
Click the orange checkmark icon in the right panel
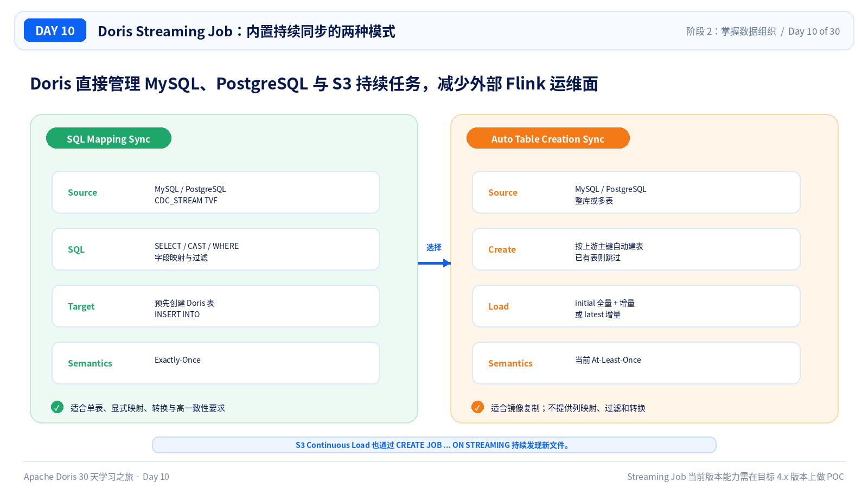tap(477, 407)
